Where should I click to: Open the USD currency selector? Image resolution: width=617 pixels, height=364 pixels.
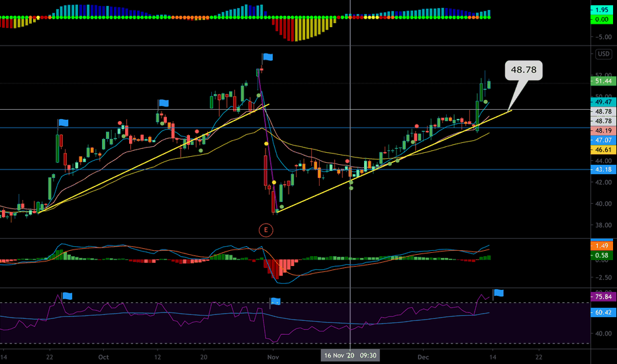pyautogui.click(x=603, y=54)
